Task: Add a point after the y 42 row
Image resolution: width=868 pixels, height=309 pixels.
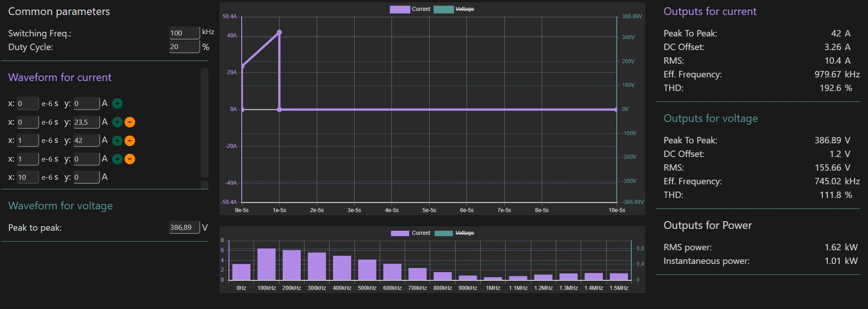Action: [x=117, y=141]
